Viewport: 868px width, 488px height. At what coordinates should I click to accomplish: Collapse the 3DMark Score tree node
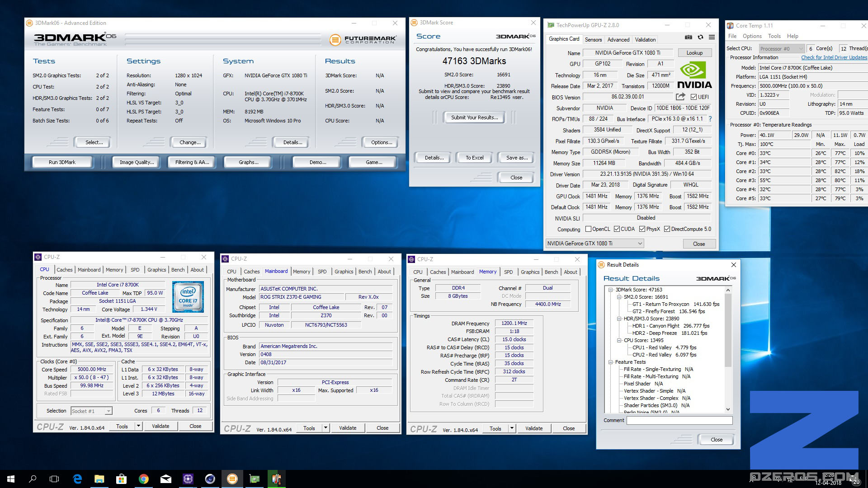click(611, 290)
